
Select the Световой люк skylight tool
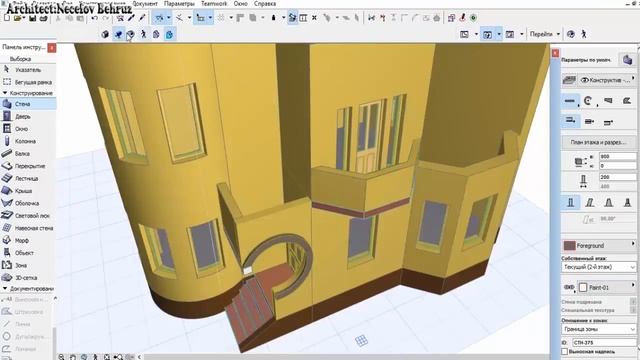coord(28,216)
